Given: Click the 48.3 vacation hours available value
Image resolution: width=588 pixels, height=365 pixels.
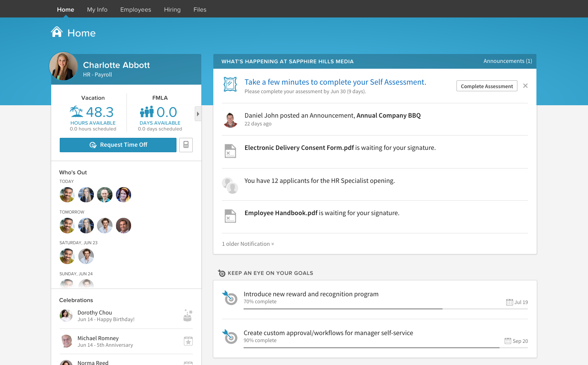Looking at the screenshot, I should pyautogui.click(x=100, y=112).
